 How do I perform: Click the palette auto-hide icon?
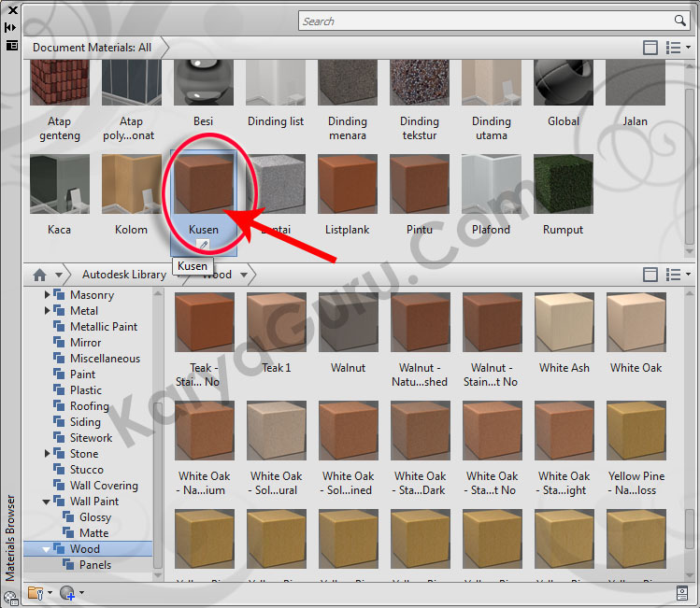11,27
